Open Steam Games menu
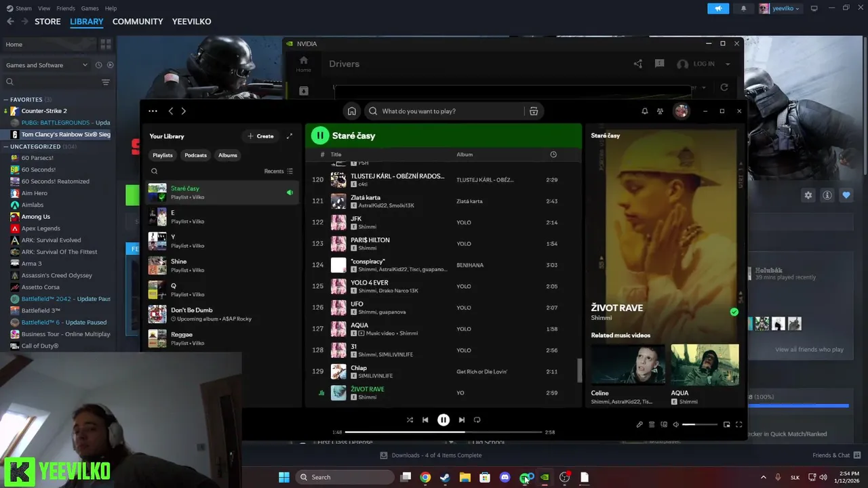Screen dimensions: 868x488 (90, 8)
